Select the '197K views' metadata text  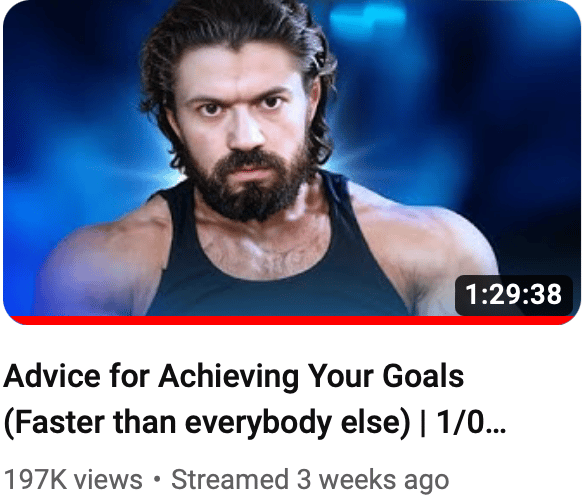pos(73,480)
